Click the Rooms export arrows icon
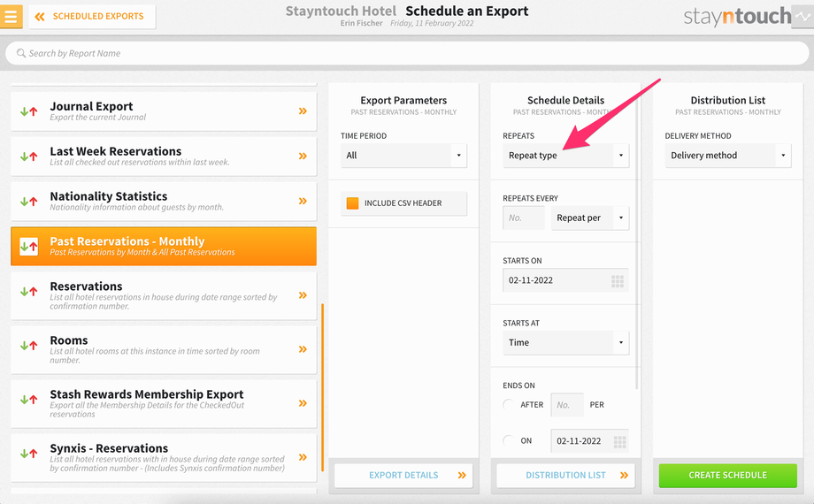 (29, 346)
